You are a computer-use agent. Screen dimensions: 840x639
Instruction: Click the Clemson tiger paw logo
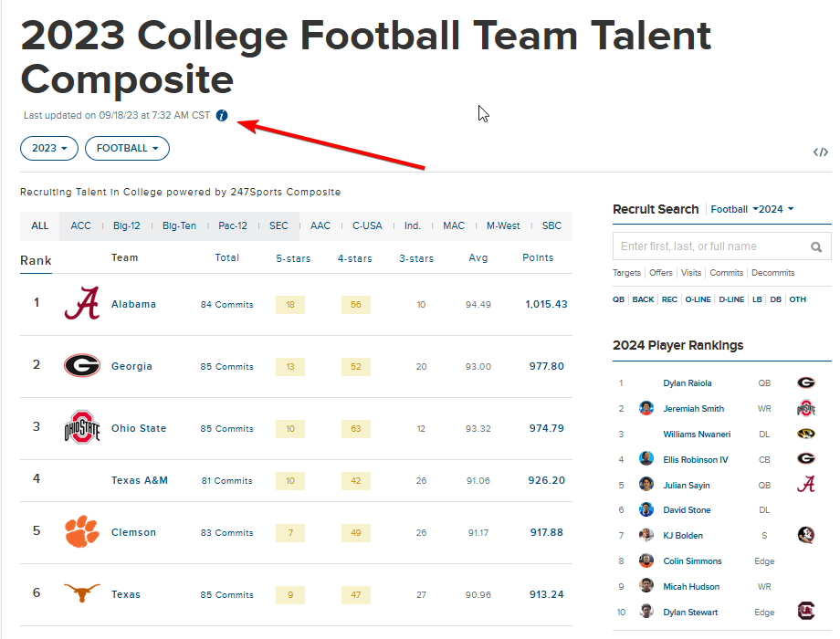(x=81, y=531)
